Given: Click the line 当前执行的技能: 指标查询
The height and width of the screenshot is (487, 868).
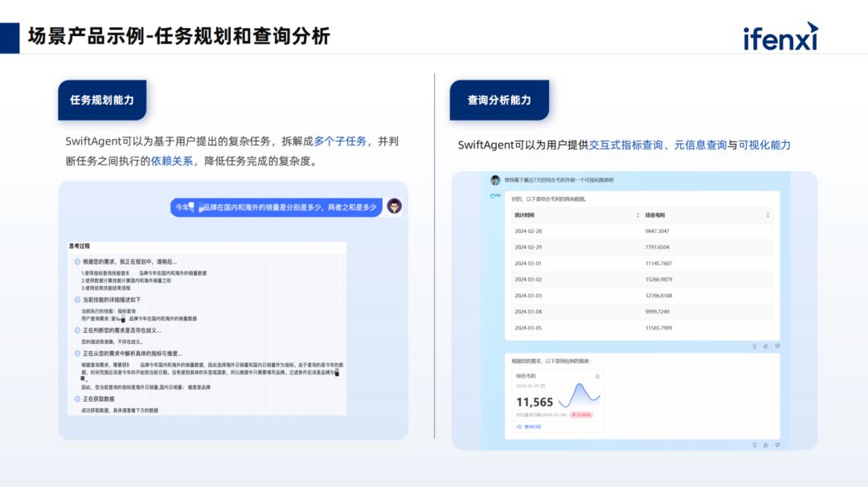Looking at the screenshot, I should (x=108, y=311).
